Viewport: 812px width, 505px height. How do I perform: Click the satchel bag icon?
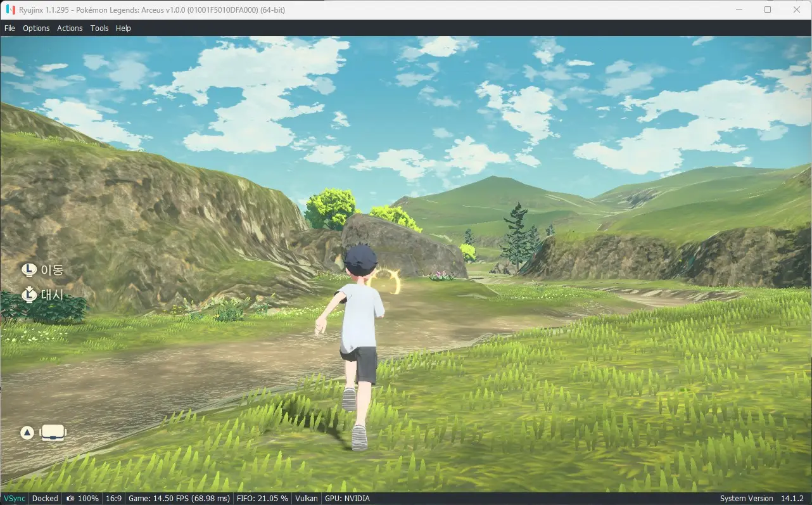tap(53, 433)
